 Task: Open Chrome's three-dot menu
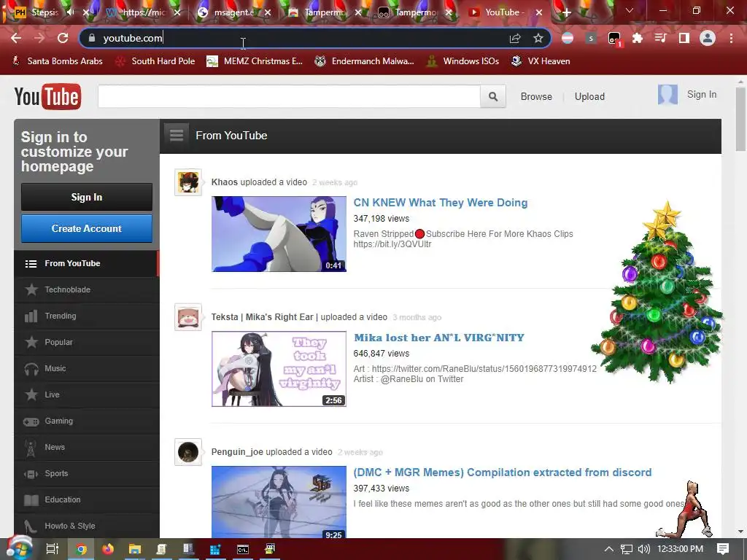click(x=731, y=38)
